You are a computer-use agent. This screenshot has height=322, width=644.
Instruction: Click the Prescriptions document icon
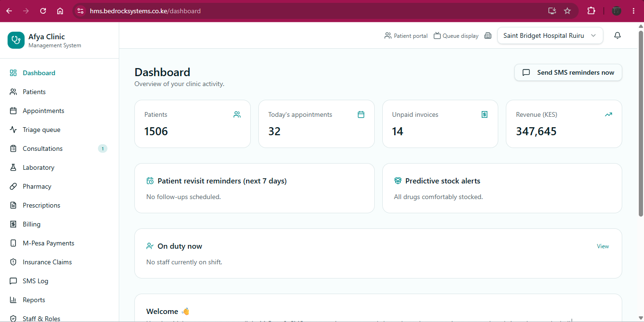pos(13,205)
